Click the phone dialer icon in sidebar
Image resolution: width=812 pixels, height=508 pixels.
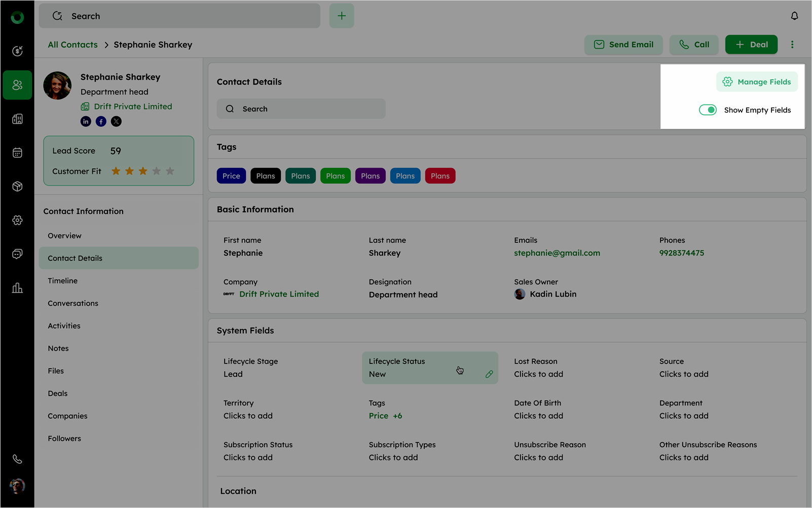tap(17, 459)
